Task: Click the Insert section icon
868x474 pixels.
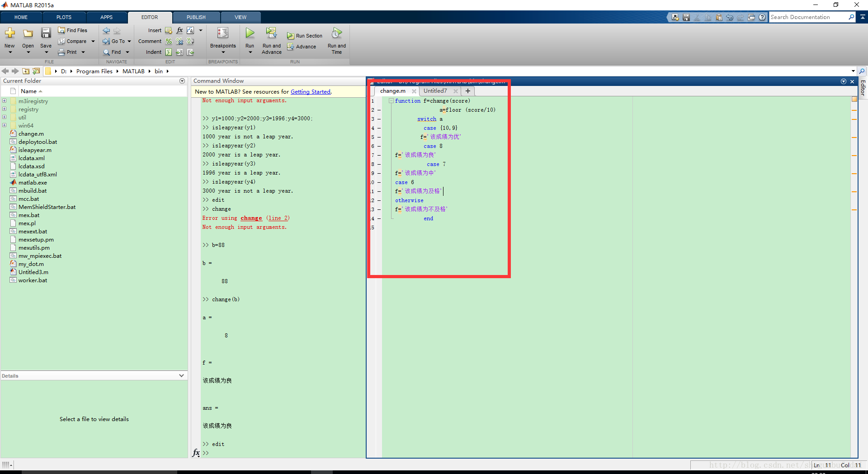Action: [x=169, y=30]
